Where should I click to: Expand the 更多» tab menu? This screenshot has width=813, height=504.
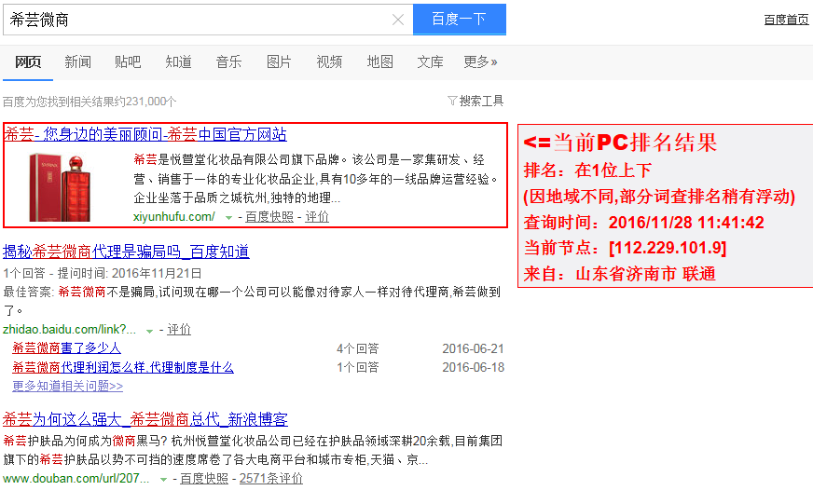pyautogui.click(x=480, y=62)
